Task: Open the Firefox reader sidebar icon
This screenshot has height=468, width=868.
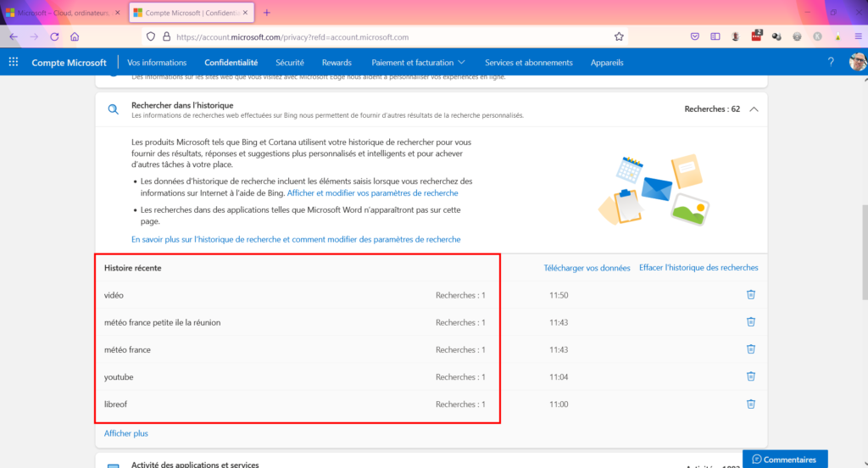Action: [x=715, y=36]
